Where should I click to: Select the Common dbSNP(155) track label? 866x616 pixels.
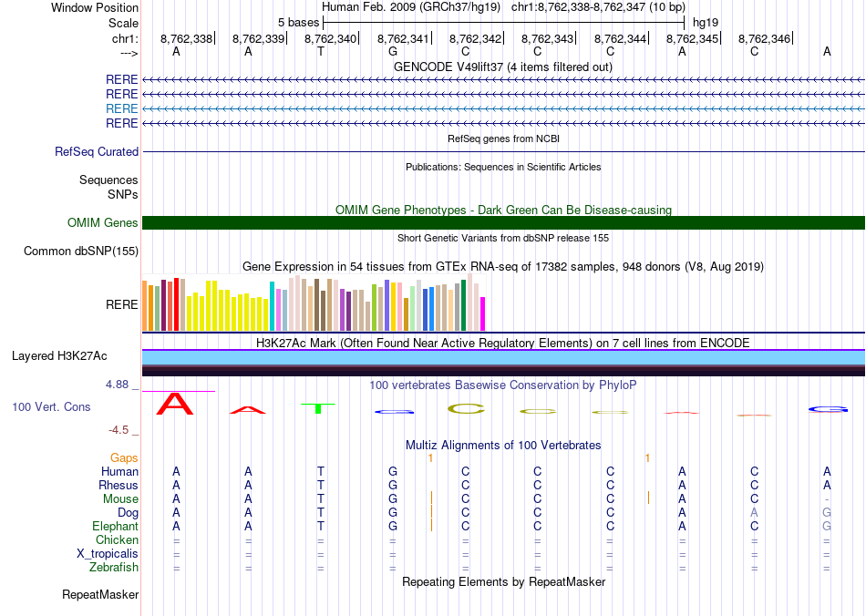pyautogui.click(x=81, y=251)
